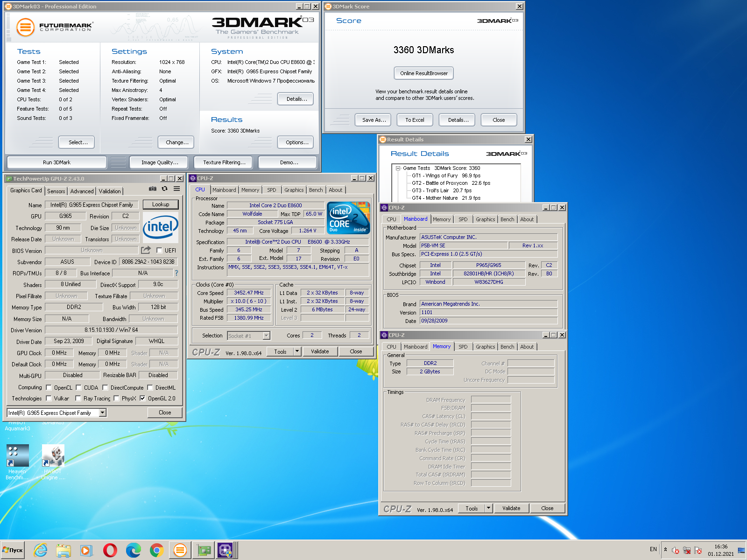Screen dimensions: 747x560
Task: Switch to GPU-Z taskbar button
Action: tap(204, 551)
